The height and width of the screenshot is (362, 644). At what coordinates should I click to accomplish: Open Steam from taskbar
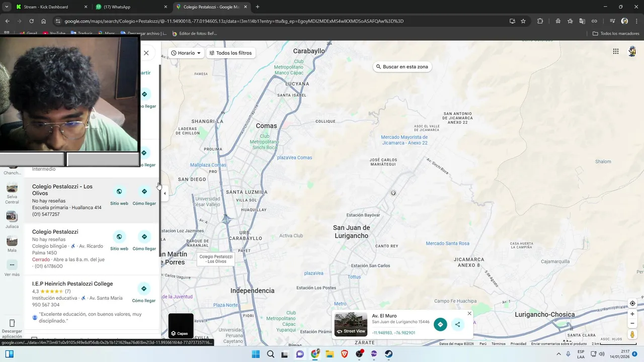(x=389, y=354)
